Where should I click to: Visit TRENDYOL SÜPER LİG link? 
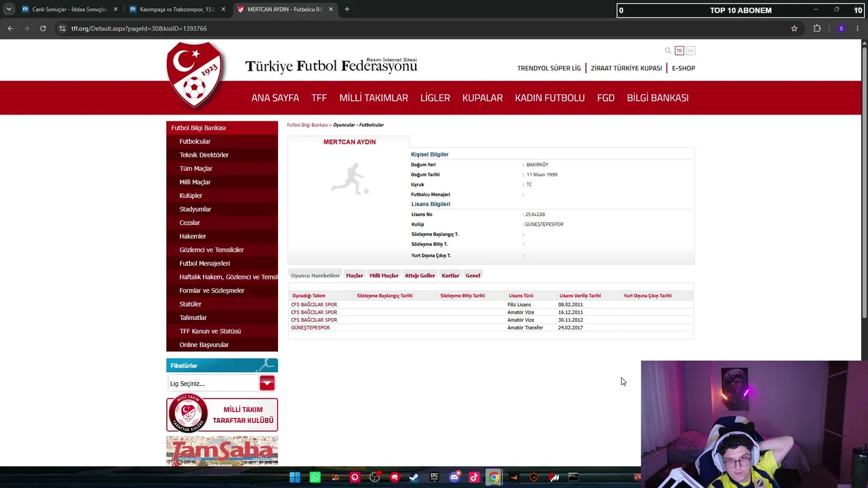pyautogui.click(x=549, y=68)
